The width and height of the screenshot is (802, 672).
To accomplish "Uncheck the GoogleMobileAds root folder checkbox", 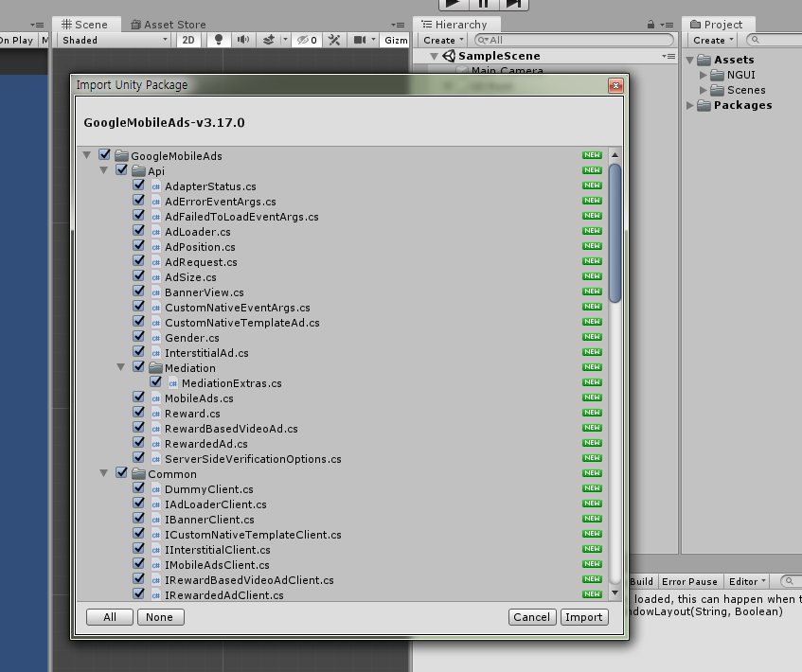I will pos(105,154).
